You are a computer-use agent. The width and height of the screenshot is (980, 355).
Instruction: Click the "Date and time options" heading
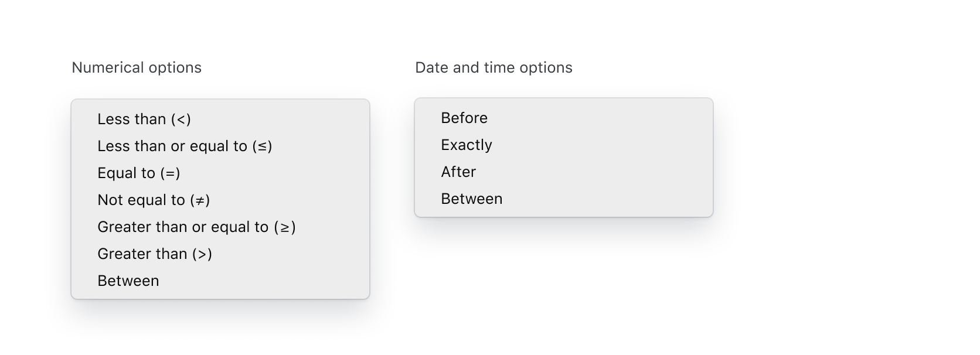(494, 68)
